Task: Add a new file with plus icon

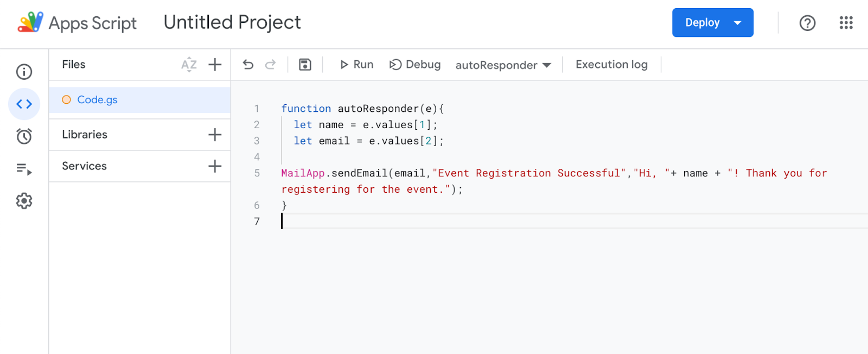Action: click(215, 65)
